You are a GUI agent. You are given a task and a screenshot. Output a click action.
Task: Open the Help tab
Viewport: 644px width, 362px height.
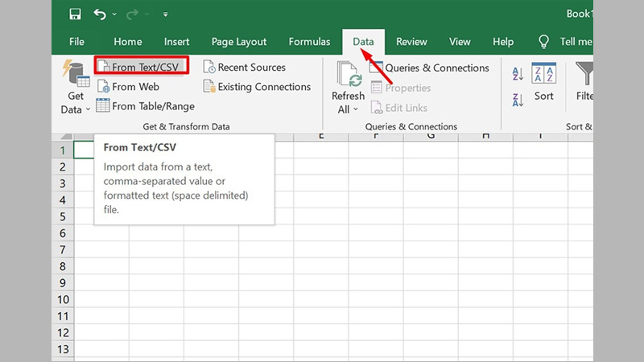pos(503,42)
